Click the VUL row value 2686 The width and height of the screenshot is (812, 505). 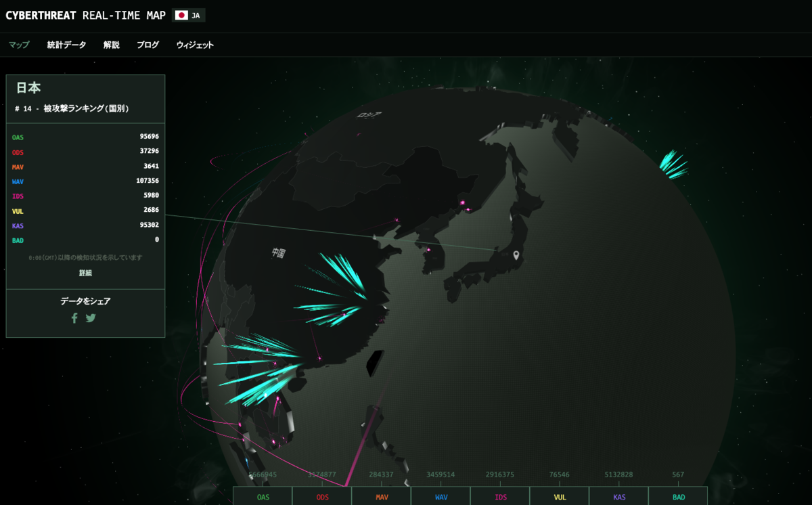point(151,210)
